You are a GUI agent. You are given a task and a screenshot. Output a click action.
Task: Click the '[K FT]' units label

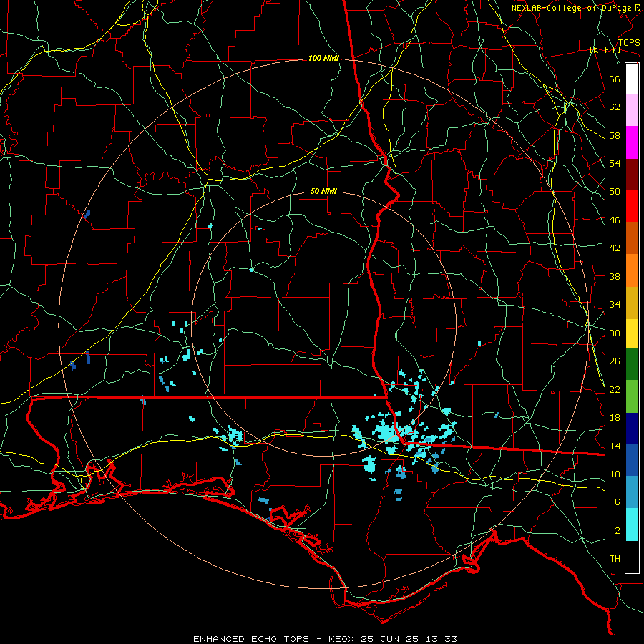(x=605, y=50)
